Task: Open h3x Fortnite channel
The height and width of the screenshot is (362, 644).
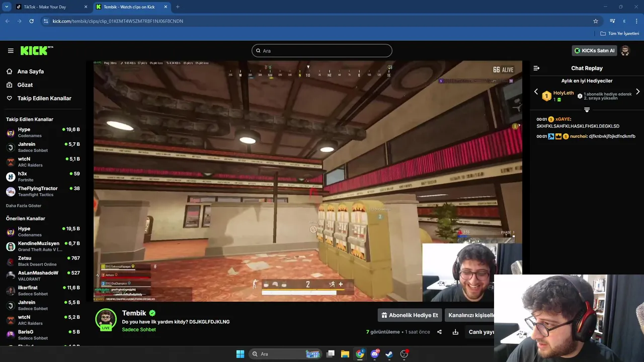Action: pos(43,177)
